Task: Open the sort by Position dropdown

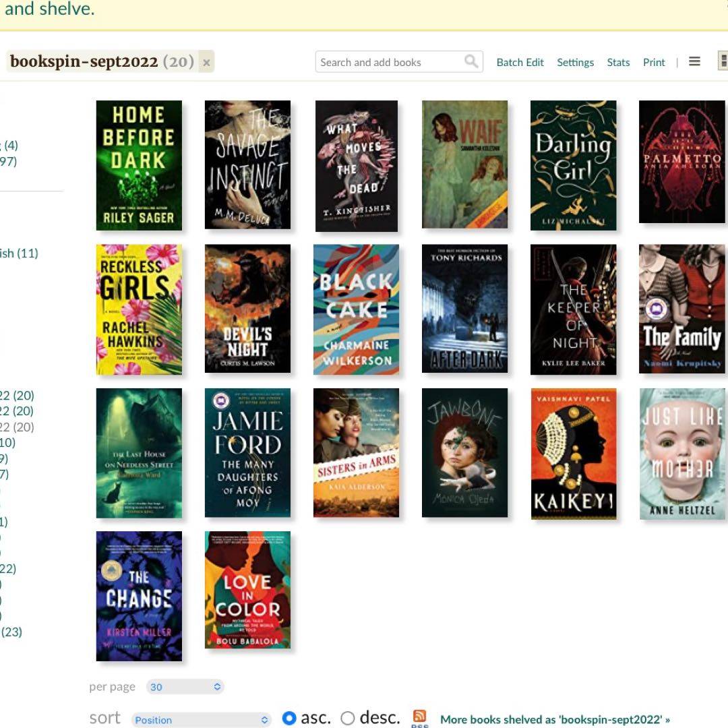Action: coord(201,720)
